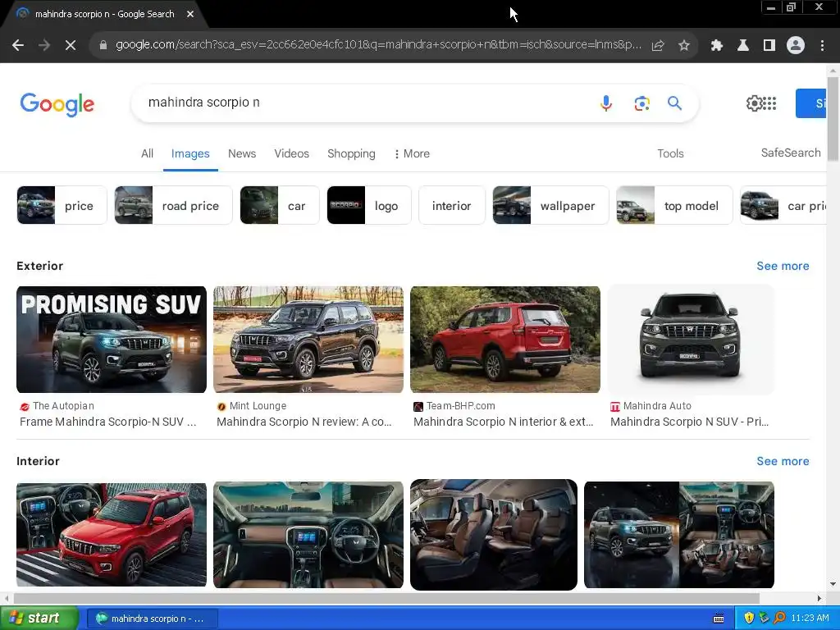Select the 'price' suggestion chip
The width and height of the screenshot is (840, 630).
click(x=62, y=205)
